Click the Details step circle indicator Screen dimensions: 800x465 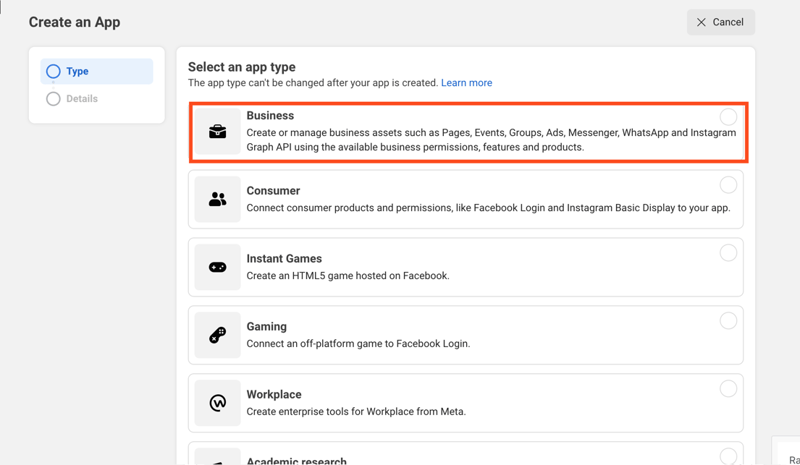[53, 99]
